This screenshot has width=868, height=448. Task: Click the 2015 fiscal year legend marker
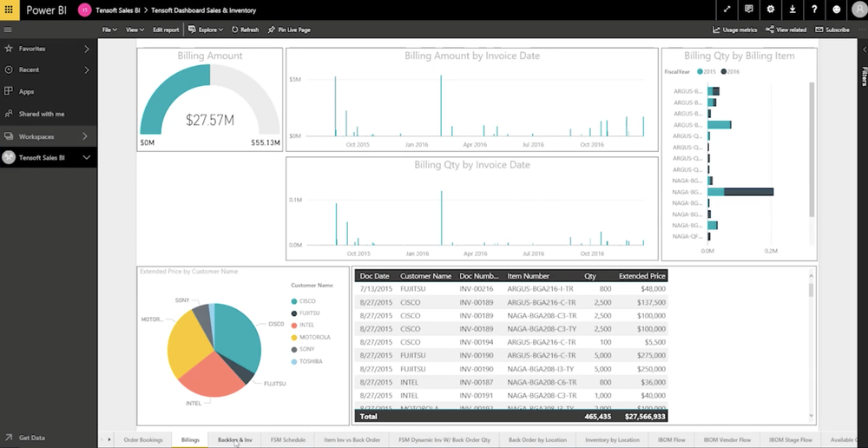[700, 71]
